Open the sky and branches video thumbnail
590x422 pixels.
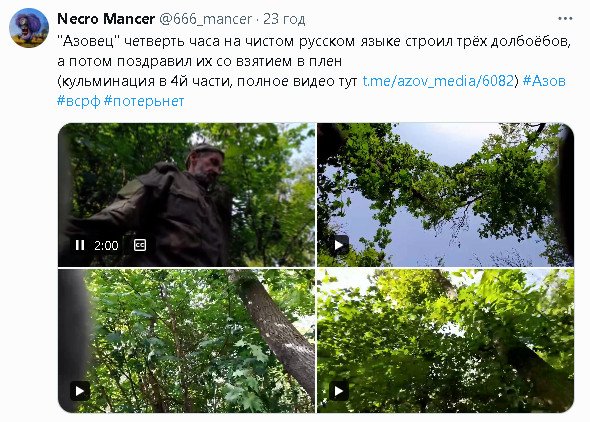(x=446, y=195)
